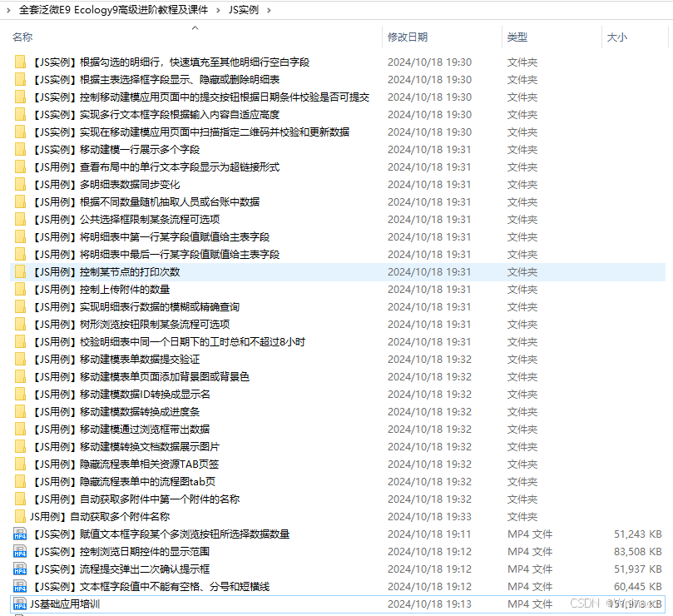
Task: Click the MP4 icon of 【JS实例】流程提交弹出二次确认提示框
Action: point(20,569)
